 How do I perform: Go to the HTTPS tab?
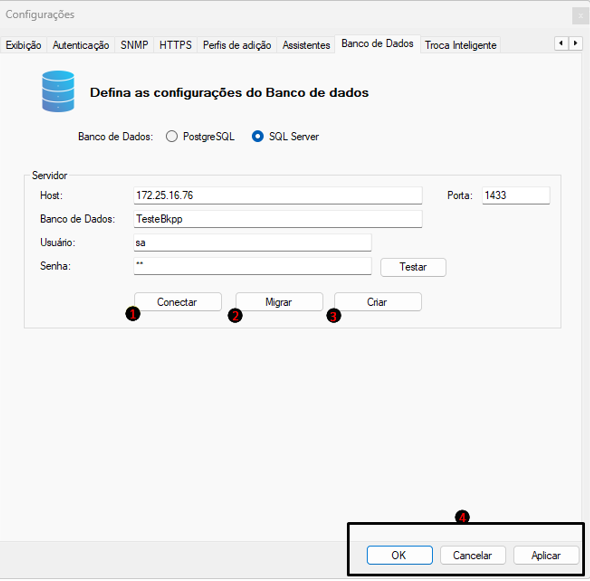(x=175, y=45)
